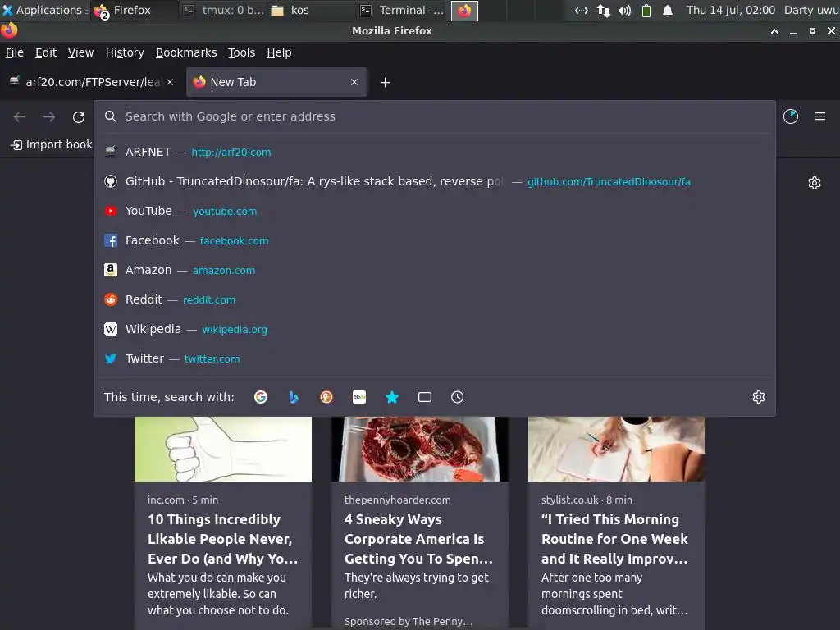Select the New Tab tab
Image resolution: width=840 pixels, height=630 pixels.
276,82
